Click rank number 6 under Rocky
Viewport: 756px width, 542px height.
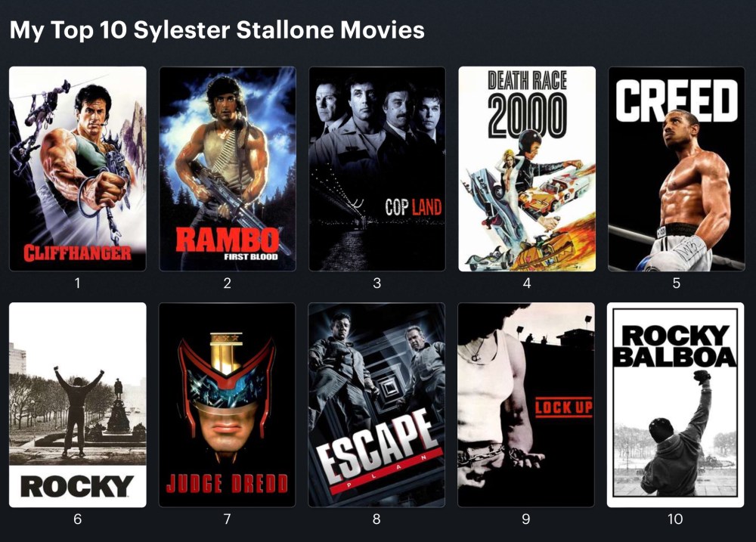pos(78,519)
